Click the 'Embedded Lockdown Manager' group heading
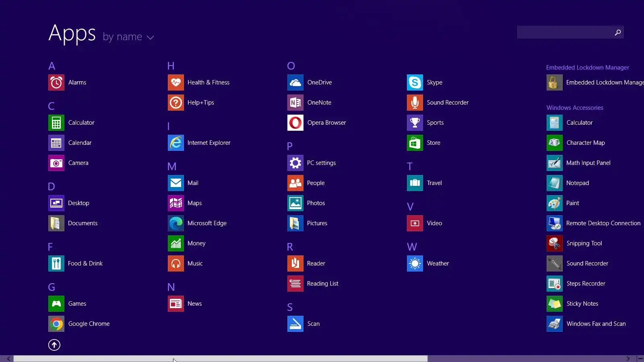The height and width of the screenshot is (362, 644). tap(588, 68)
